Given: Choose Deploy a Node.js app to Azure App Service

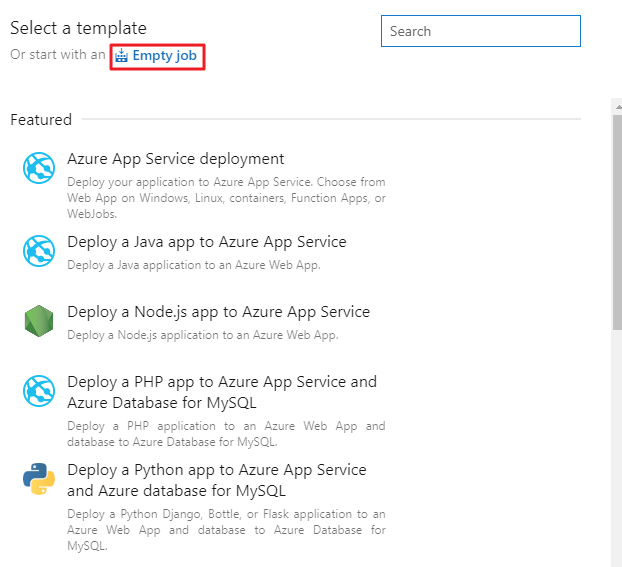Looking at the screenshot, I should tap(218, 312).
